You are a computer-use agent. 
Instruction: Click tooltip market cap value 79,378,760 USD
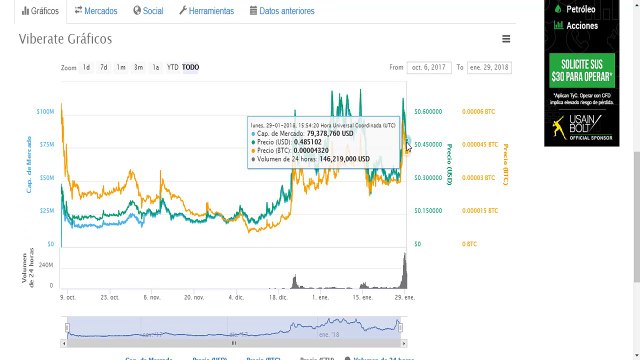(x=330, y=133)
